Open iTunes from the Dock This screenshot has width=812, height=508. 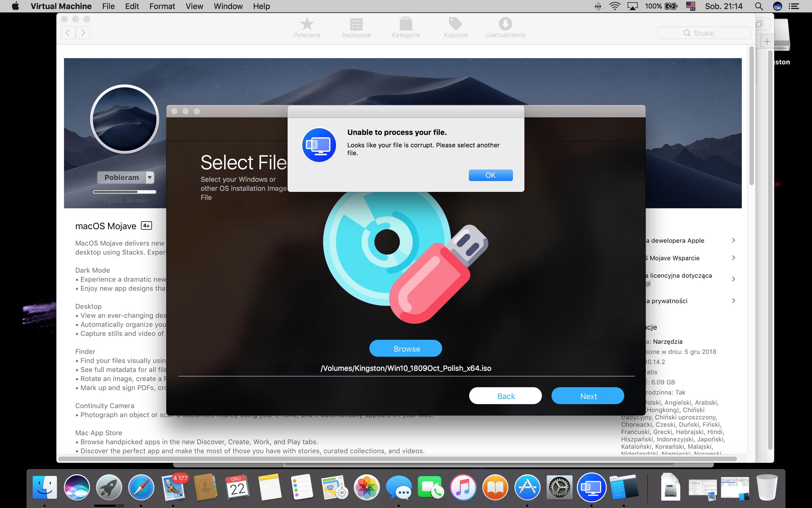click(463, 487)
